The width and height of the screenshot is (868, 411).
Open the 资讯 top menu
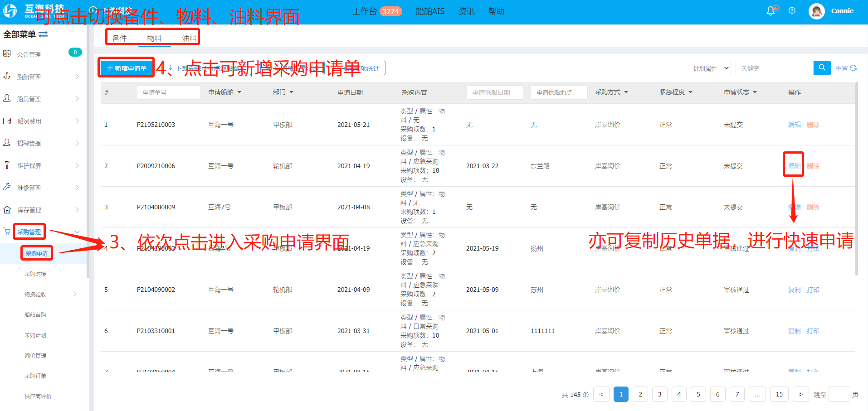click(x=466, y=11)
